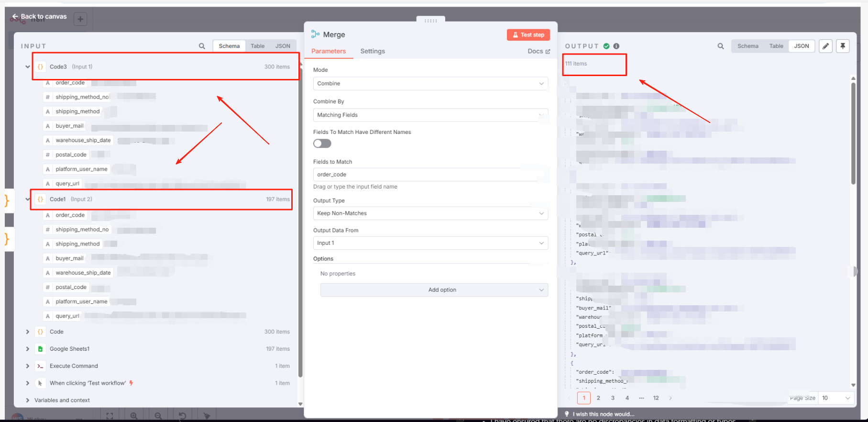This screenshot has height=422, width=868.
Task: Open the Mode dropdown set to Combine
Action: (x=430, y=83)
